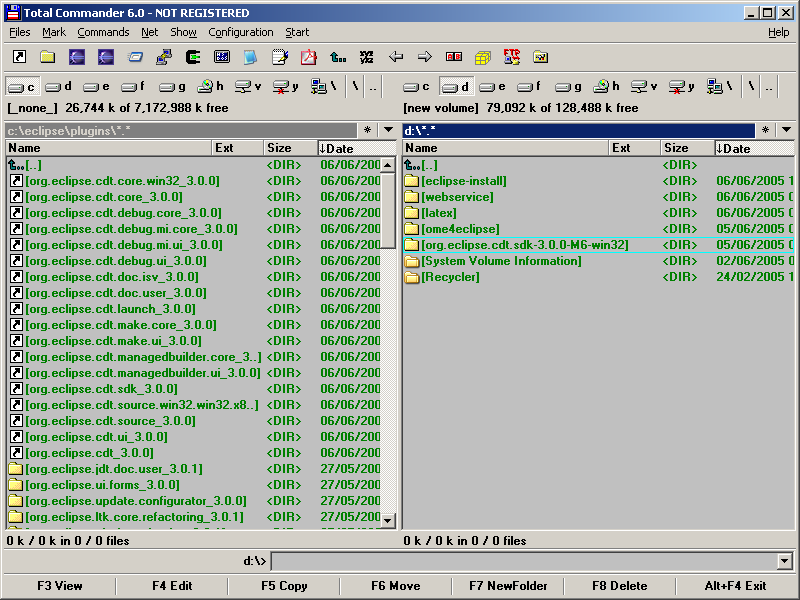Click the xyz rename toolbar icon

click(x=366, y=57)
